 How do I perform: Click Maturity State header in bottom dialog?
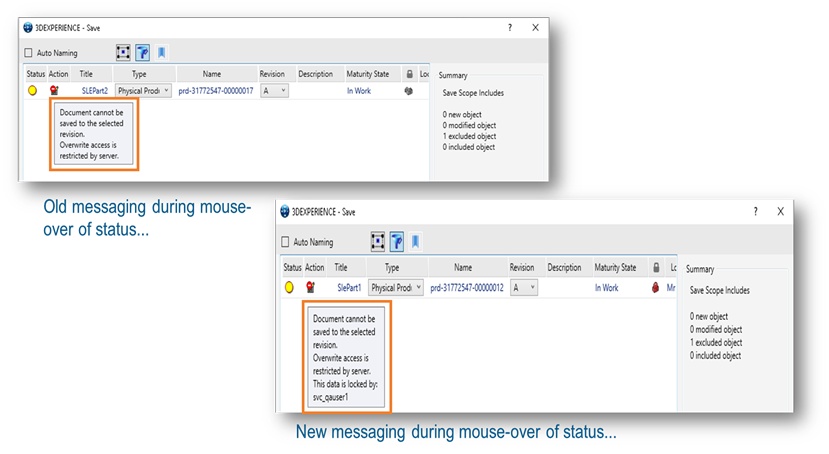coord(615,267)
